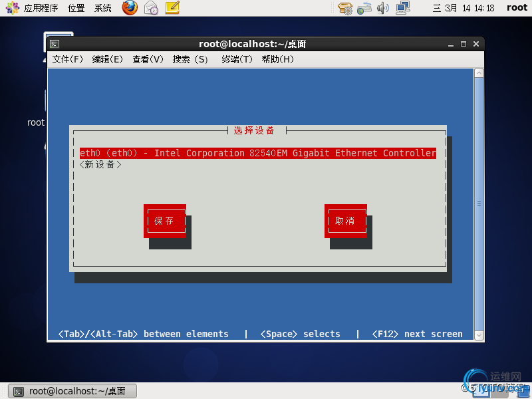This screenshot has width=532, height=399.
Task: Open the note-taking panel icon
Action: 172,7
